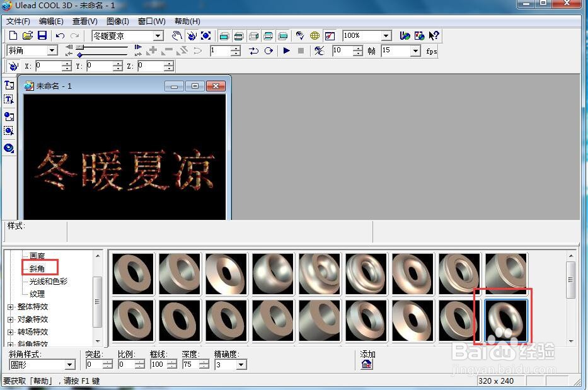Toggle the red checkmark box toolbar button
This screenshot has width=588, height=390.
[330, 36]
